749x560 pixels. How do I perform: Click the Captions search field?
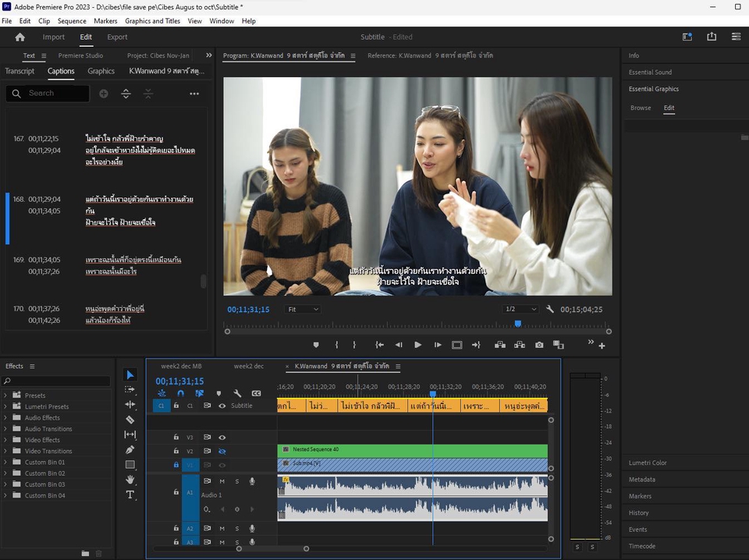[x=55, y=94]
